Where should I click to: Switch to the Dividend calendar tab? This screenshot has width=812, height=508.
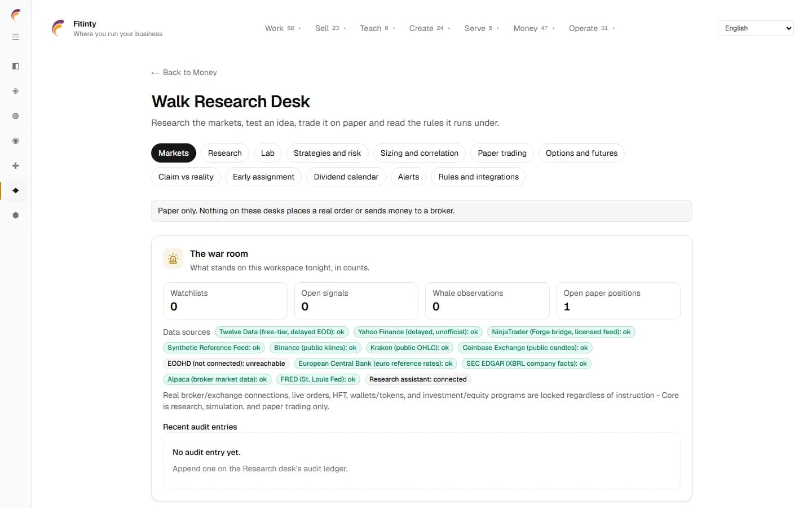[x=346, y=177]
